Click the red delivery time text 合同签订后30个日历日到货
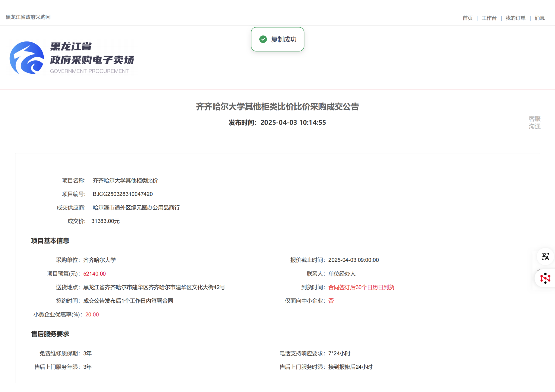The width and height of the screenshot is (555, 392). click(x=361, y=287)
